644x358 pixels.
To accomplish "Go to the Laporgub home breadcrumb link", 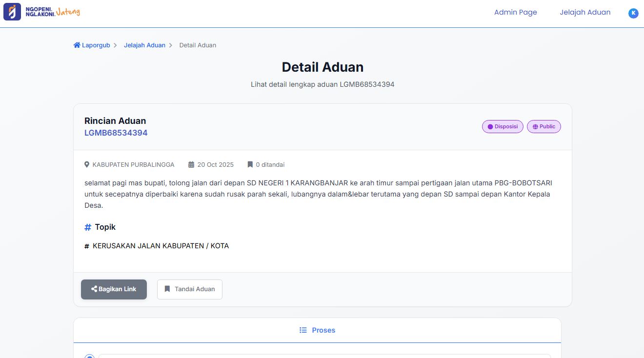I will [x=92, y=45].
